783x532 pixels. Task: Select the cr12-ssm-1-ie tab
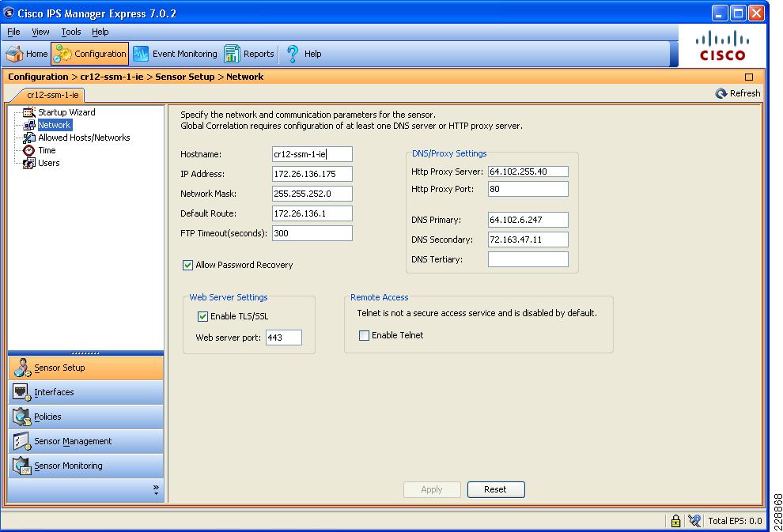click(x=52, y=95)
